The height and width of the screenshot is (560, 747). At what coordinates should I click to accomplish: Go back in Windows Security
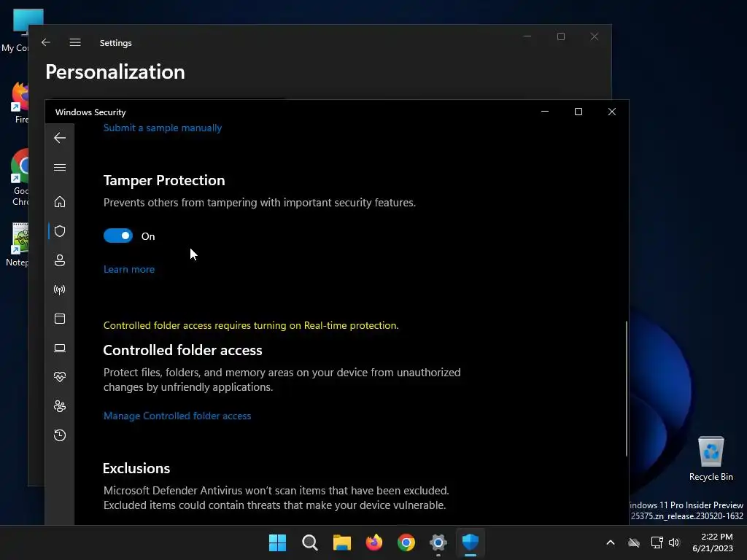[60, 138]
